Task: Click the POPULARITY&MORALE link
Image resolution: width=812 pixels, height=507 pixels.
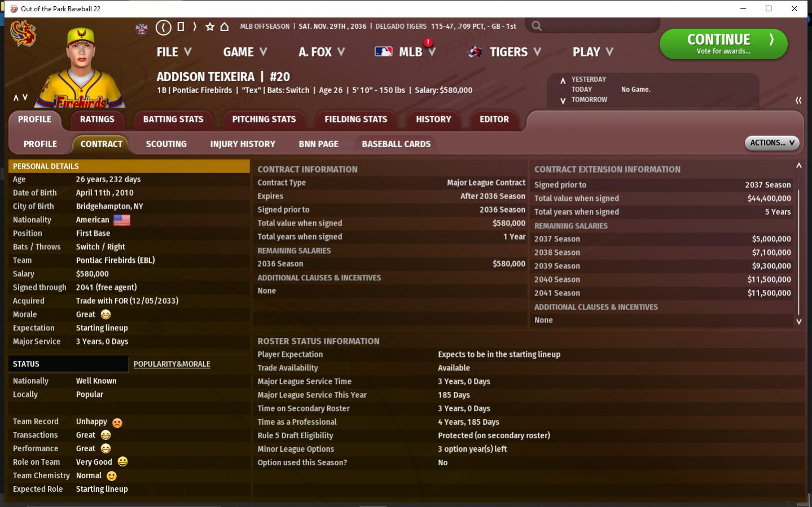Action: tap(172, 364)
